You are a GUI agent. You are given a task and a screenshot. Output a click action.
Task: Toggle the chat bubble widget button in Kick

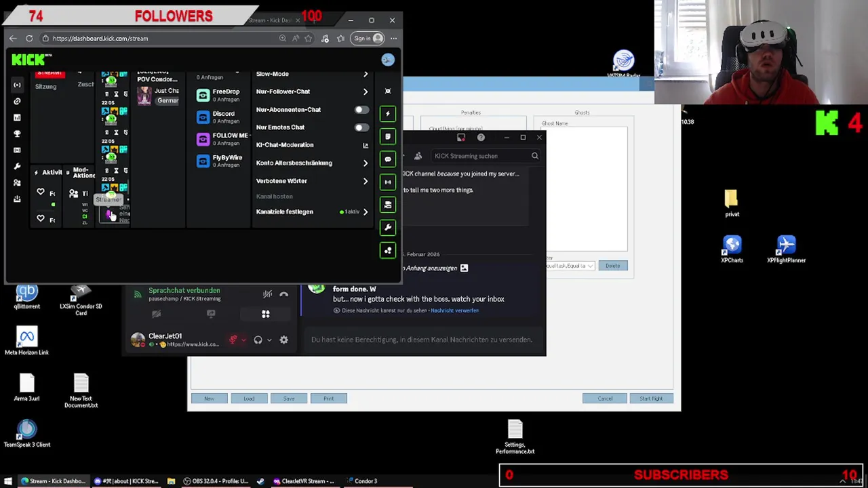[388, 159]
